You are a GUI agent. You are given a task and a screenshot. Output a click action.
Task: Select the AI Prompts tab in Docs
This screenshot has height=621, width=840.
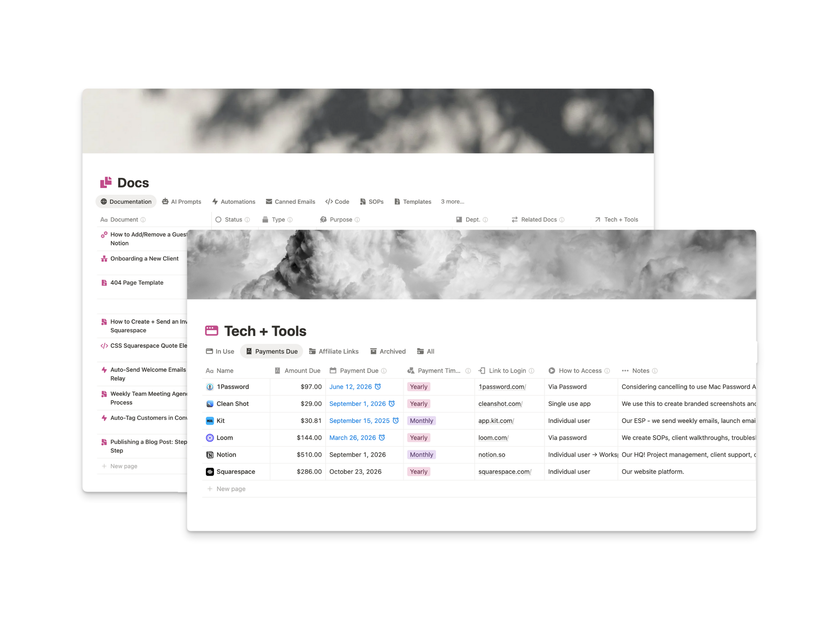point(182,201)
